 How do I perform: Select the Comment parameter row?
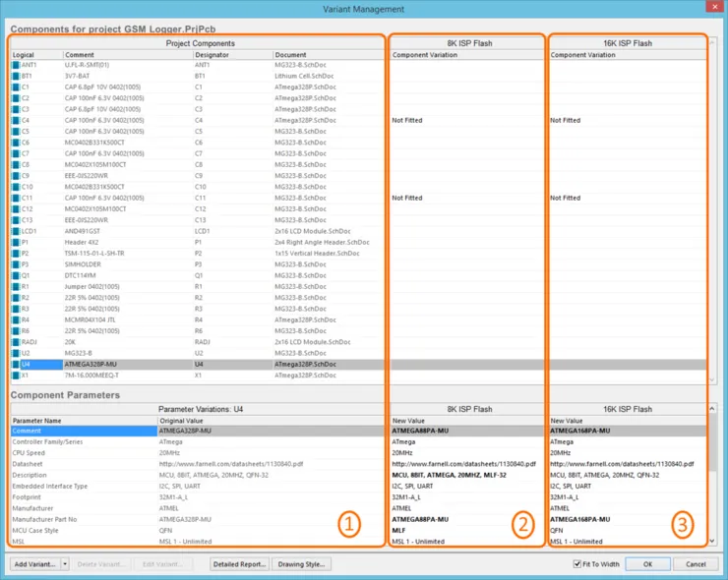(84, 431)
